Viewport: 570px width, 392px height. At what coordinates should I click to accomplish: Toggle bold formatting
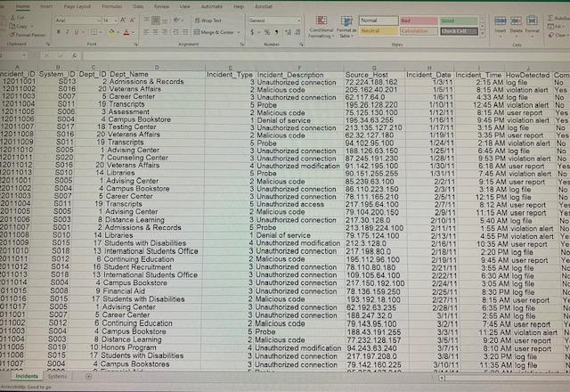[x=59, y=32]
